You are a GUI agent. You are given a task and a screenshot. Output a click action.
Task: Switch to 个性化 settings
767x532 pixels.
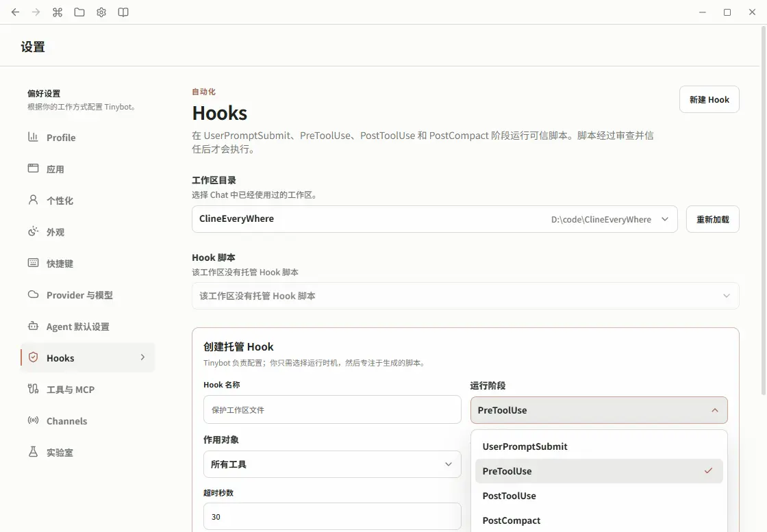pos(88,201)
